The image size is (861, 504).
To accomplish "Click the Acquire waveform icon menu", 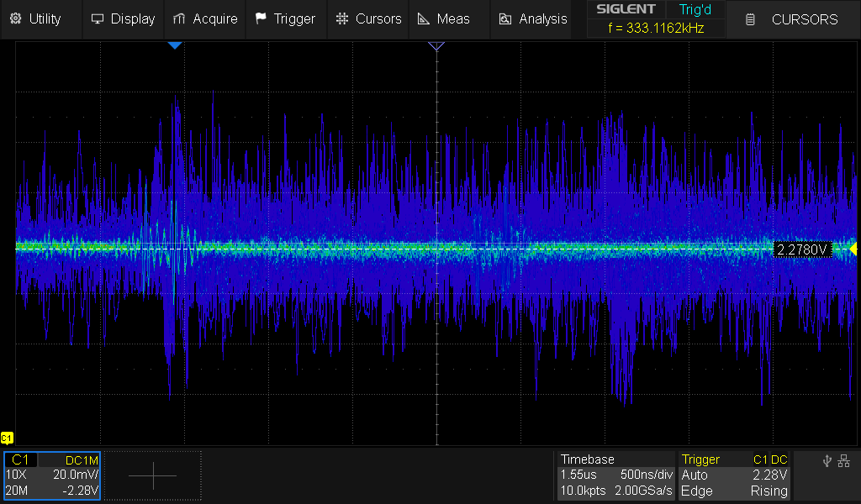I will 205,18.
